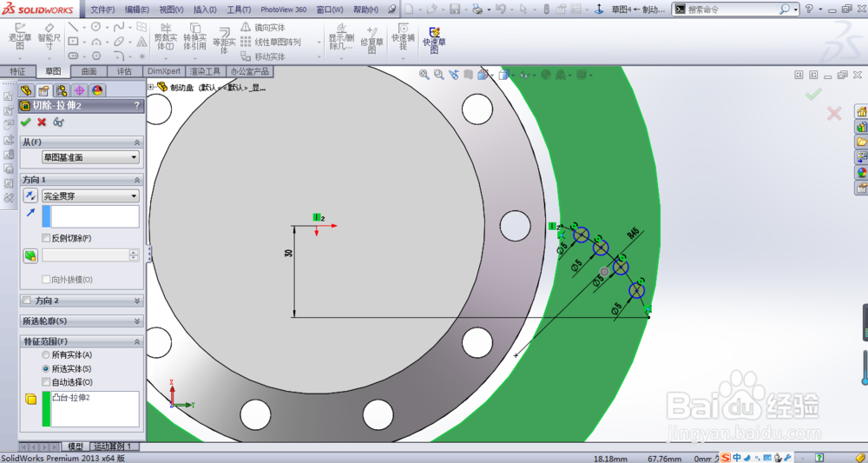Open 插入(I) menu
Screen dimensions: 868x463
(x=205, y=10)
